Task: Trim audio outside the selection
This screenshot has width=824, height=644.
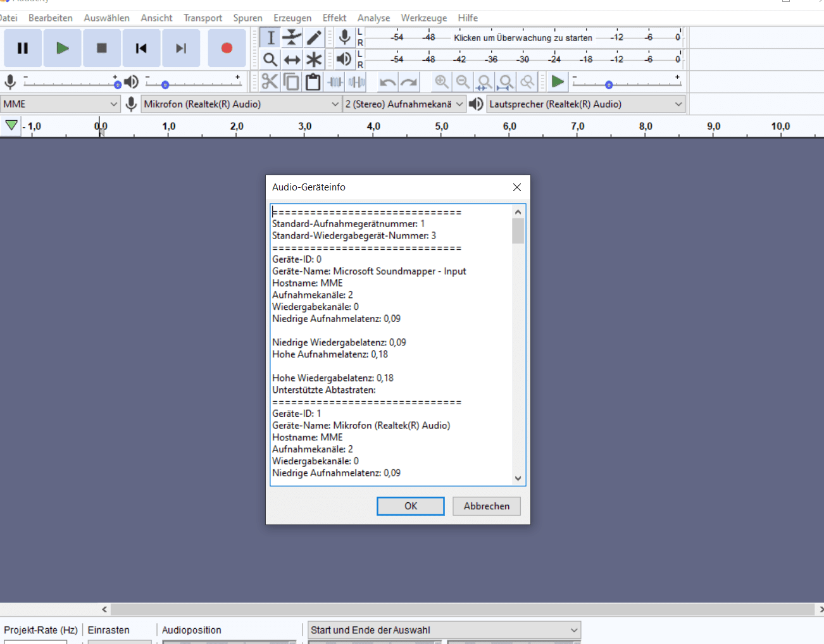Action: 335,82
